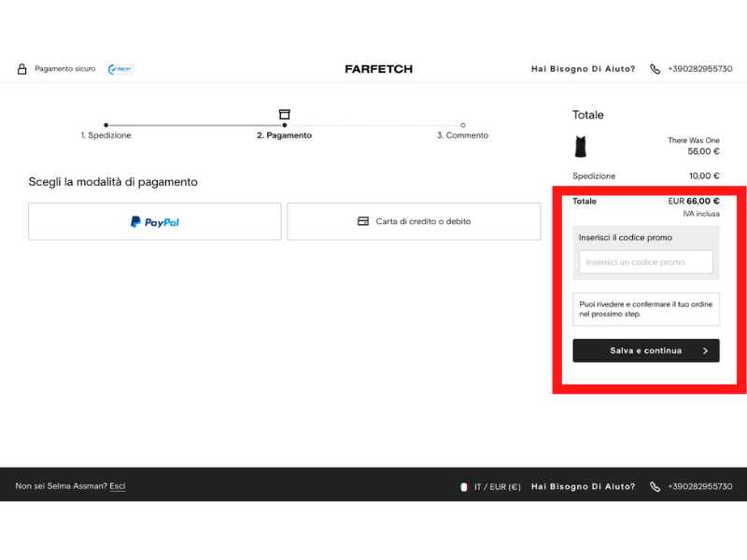The height and width of the screenshot is (560, 747).
Task: Select Carta di credito o debito payment method
Action: pos(414,221)
